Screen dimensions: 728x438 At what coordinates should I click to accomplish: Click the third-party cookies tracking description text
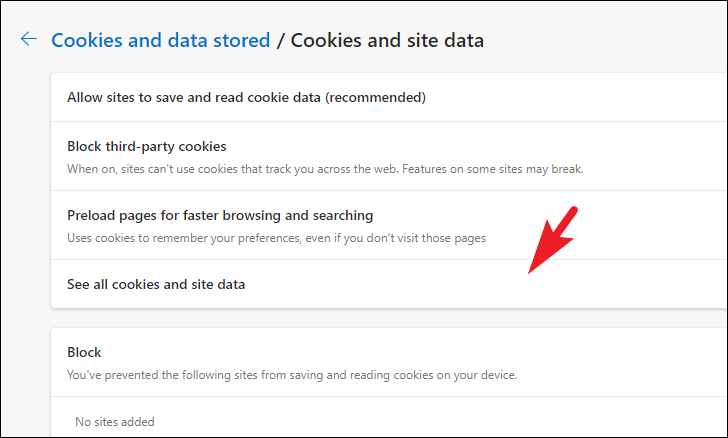pyautogui.click(x=325, y=169)
